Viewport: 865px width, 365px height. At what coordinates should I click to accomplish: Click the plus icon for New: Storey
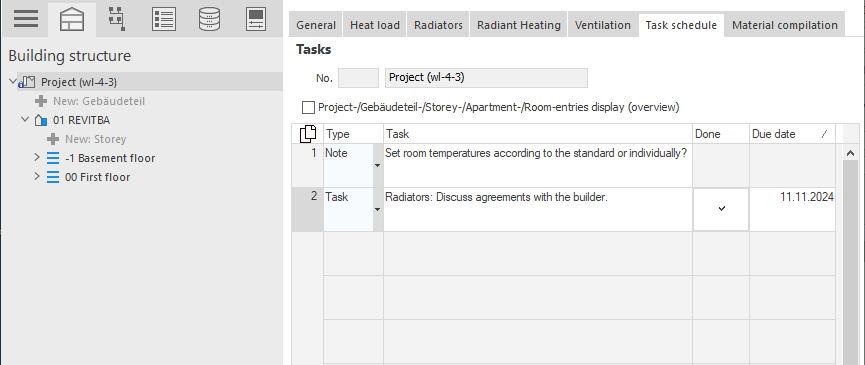click(x=53, y=139)
